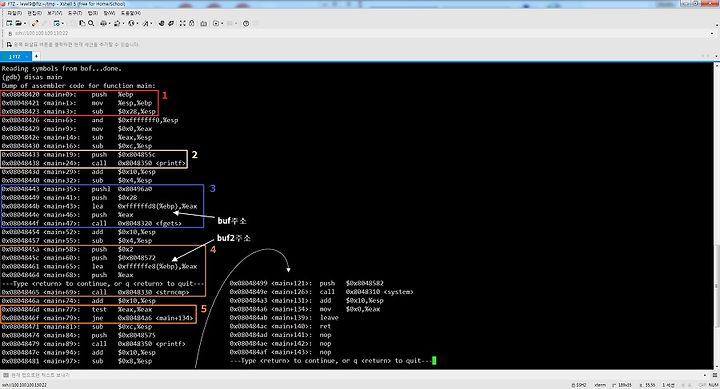Click the Print icon in toolbar
The image size is (720, 389).
click(x=103, y=23)
